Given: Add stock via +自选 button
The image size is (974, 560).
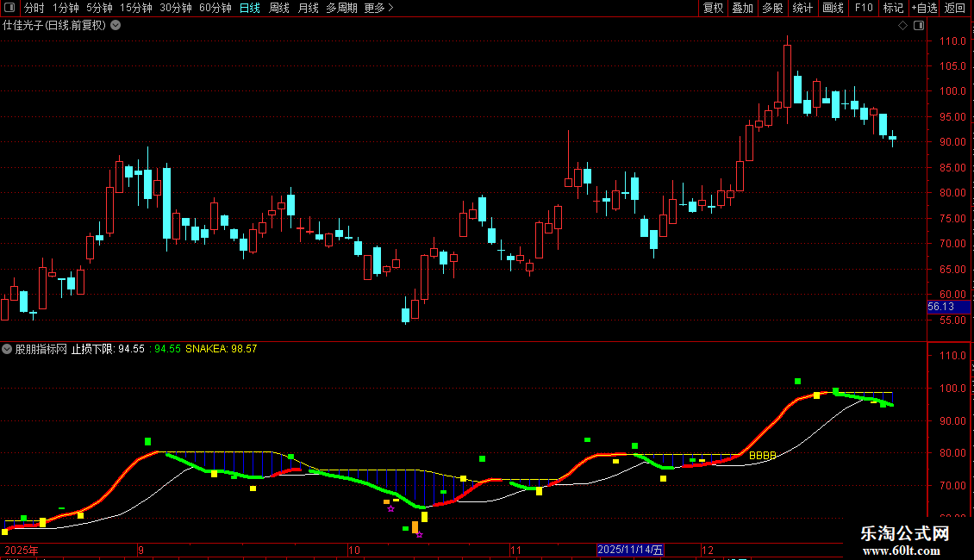Looking at the screenshot, I should (x=924, y=8).
